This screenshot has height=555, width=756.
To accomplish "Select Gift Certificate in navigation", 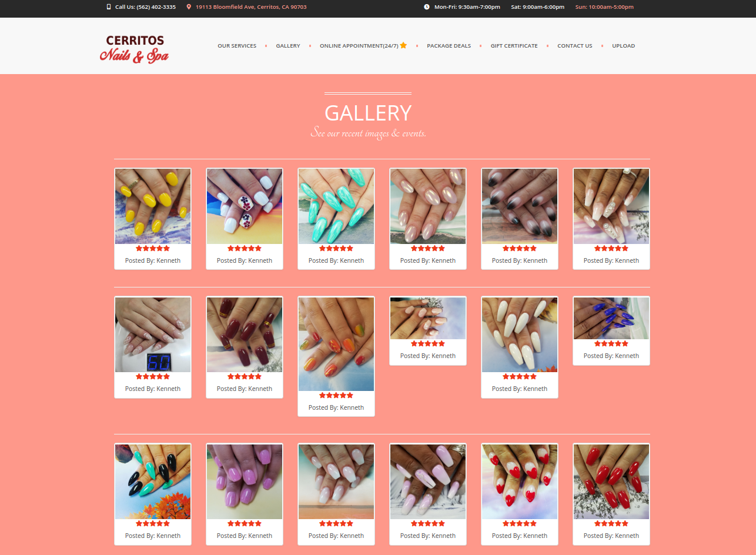I will 514,46.
